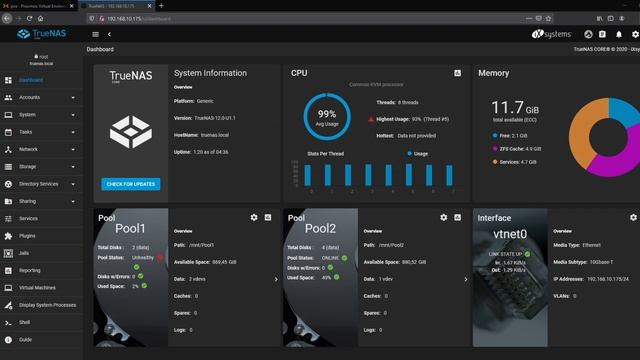This screenshot has height=360, width=640.
Task: Click the browser home button
Action: point(40,18)
